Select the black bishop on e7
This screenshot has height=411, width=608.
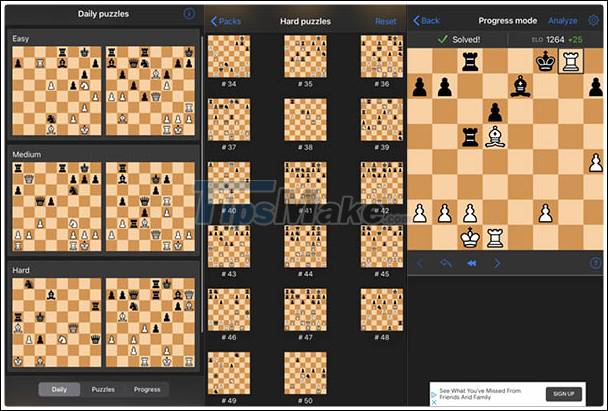click(520, 86)
